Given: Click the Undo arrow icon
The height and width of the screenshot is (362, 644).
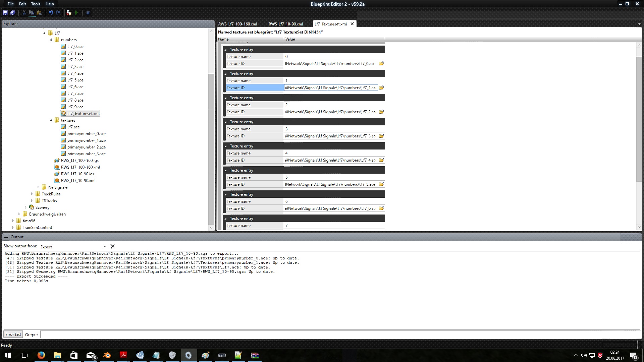Looking at the screenshot, I should point(51,13).
